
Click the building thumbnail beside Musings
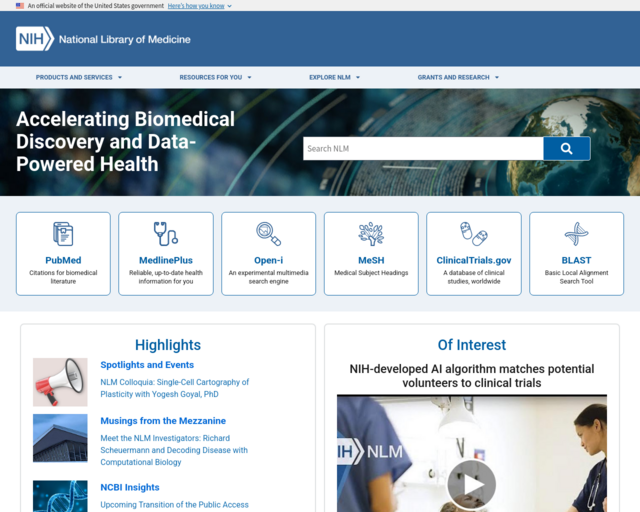(60, 438)
